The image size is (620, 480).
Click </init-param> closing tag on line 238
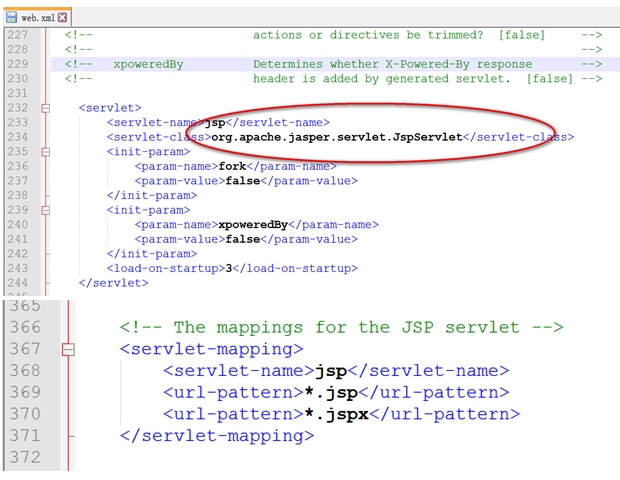152,196
